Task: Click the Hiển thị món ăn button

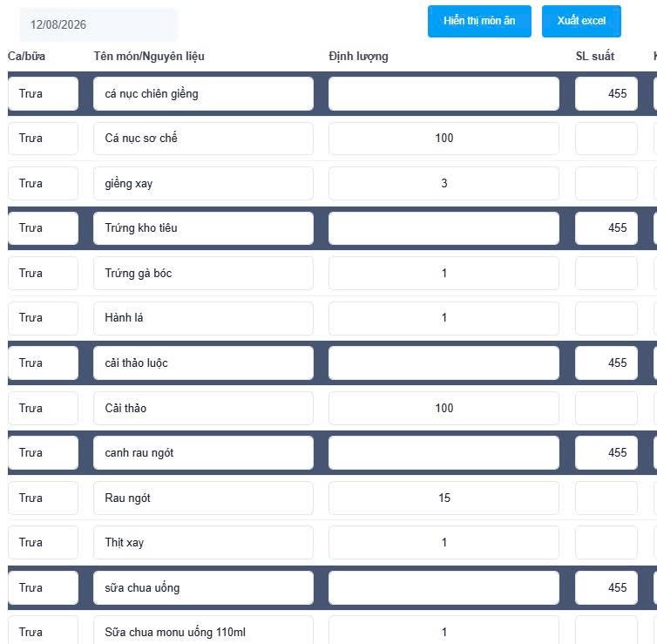Action: pos(479,21)
